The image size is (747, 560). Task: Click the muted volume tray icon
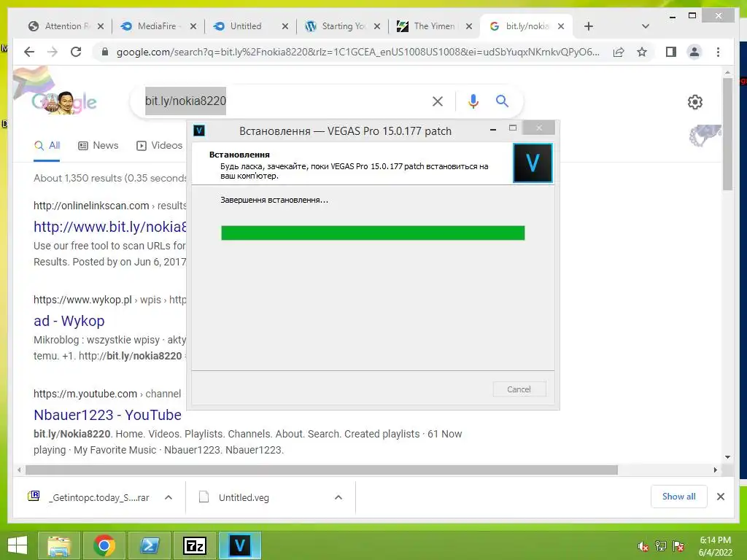point(643,546)
